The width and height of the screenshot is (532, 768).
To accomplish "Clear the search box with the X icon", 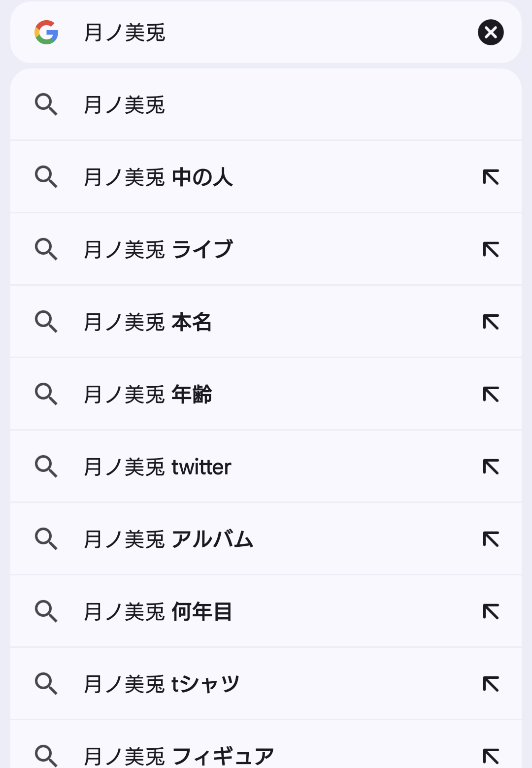I will 491,33.
